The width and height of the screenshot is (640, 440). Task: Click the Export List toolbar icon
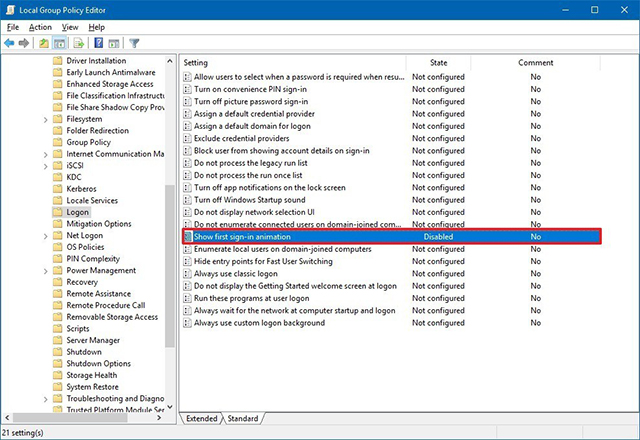click(x=79, y=43)
